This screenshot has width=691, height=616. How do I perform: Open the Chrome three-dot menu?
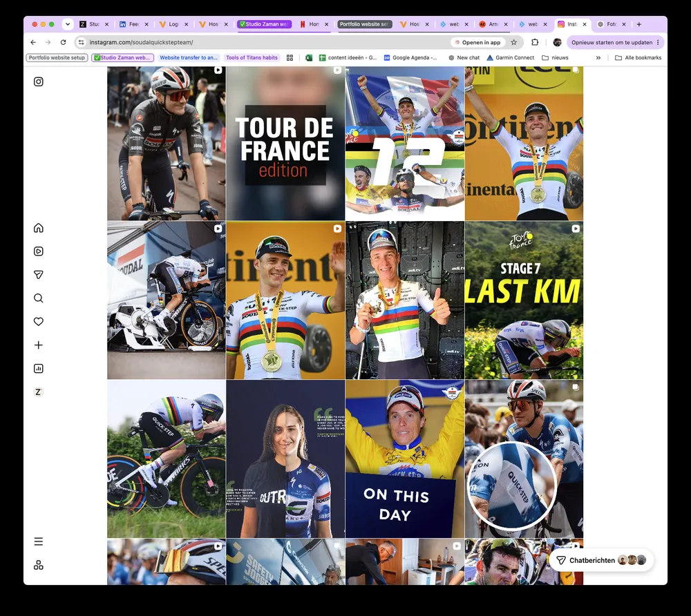click(x=658, y=42)
